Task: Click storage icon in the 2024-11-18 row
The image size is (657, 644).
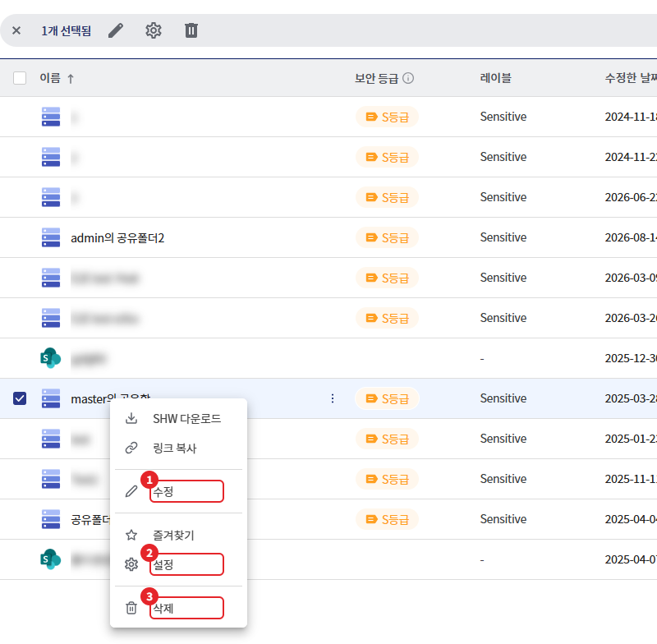Action: 51,117
